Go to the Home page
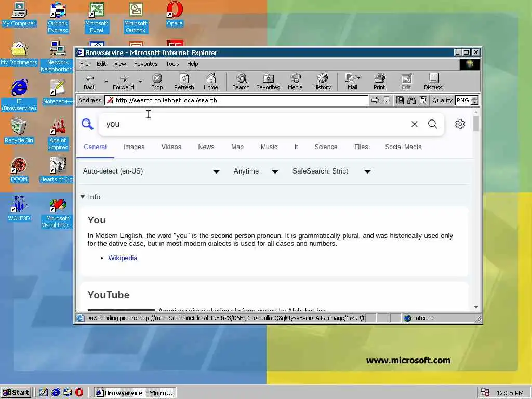Viewport: 532px width, 399px height. coord(211,82)
